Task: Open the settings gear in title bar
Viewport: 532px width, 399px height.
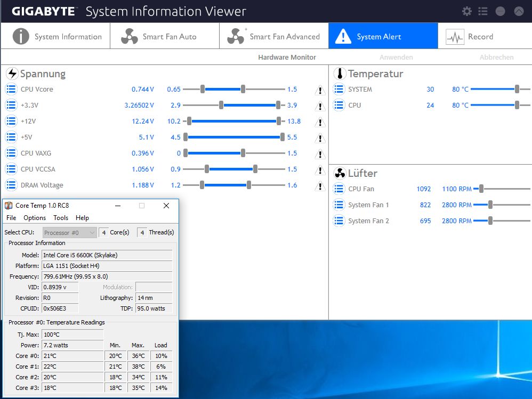Action: pos(467,11)
